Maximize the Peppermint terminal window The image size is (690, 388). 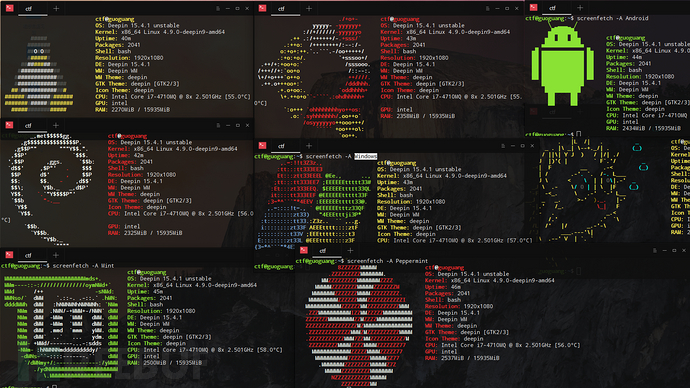(x=674, y=250)
